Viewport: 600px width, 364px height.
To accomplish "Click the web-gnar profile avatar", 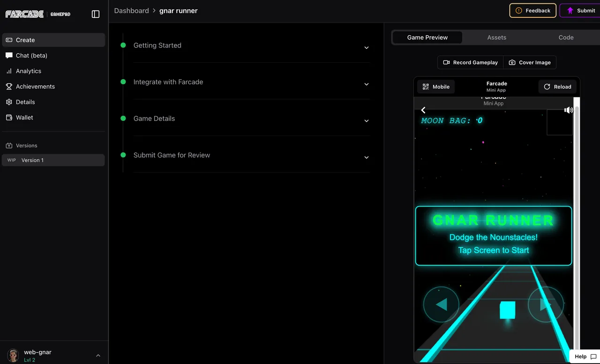I will click(13, 356).
